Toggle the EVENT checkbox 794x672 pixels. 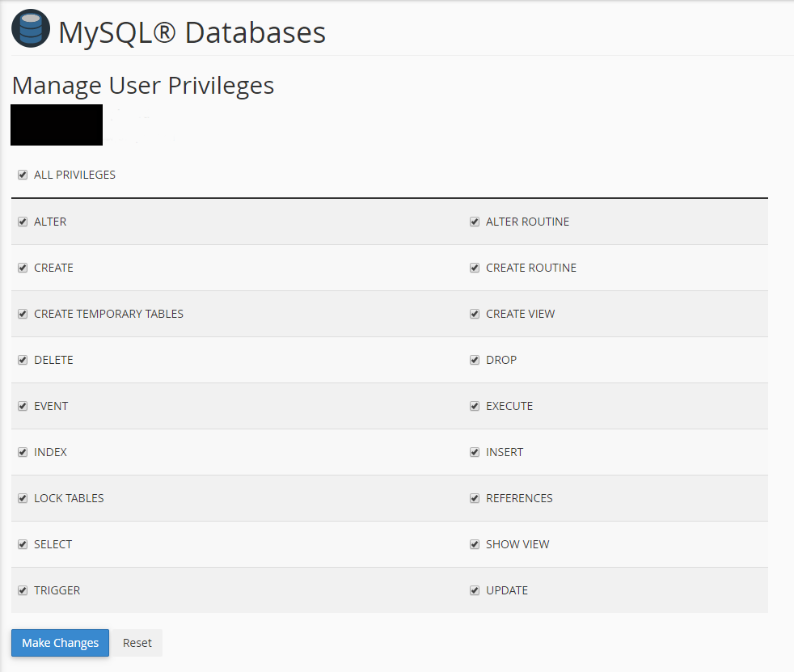point(23,406)
